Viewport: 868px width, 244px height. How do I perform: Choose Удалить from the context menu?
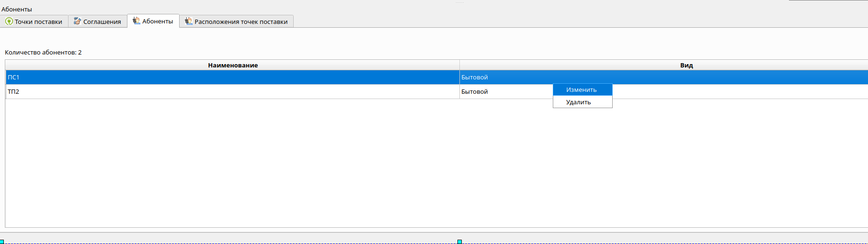point(579,102)
